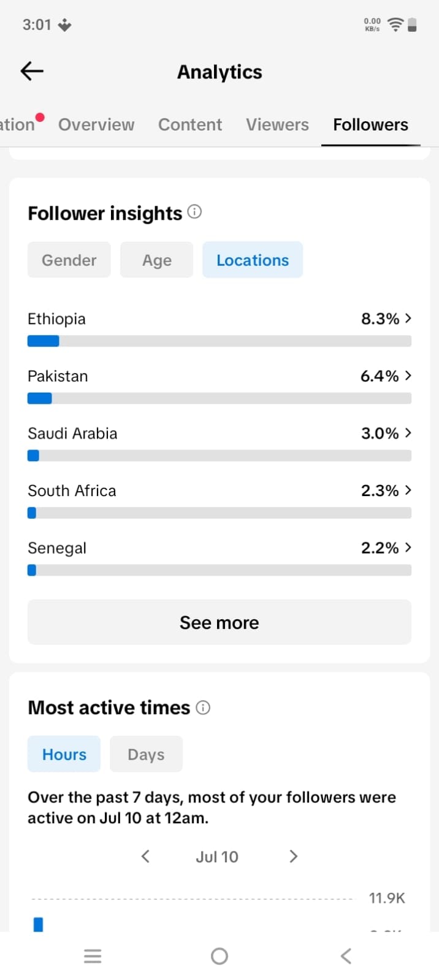Click the Saudi Arabia percentage bar
Viewport: 439px width, 980px height.
pyautogui.click(x=219, y=456)
